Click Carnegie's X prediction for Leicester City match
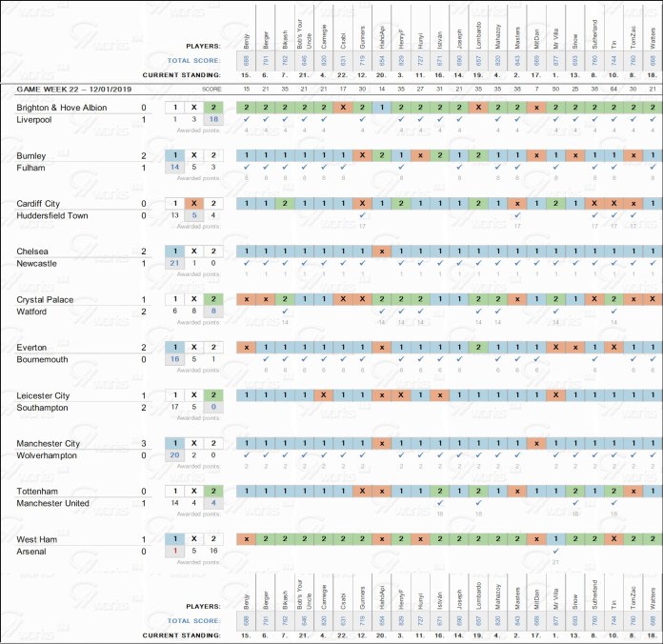 click(x=324, y=395)
